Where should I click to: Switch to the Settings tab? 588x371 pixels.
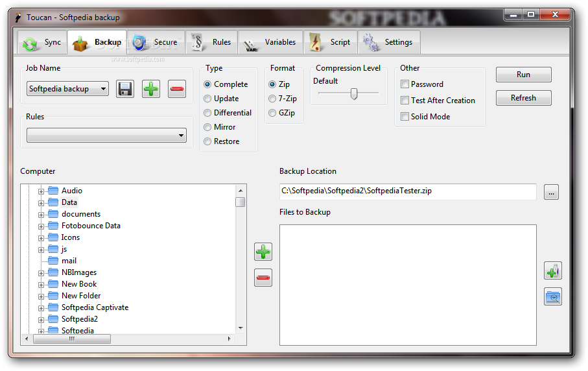pos(389,43)
